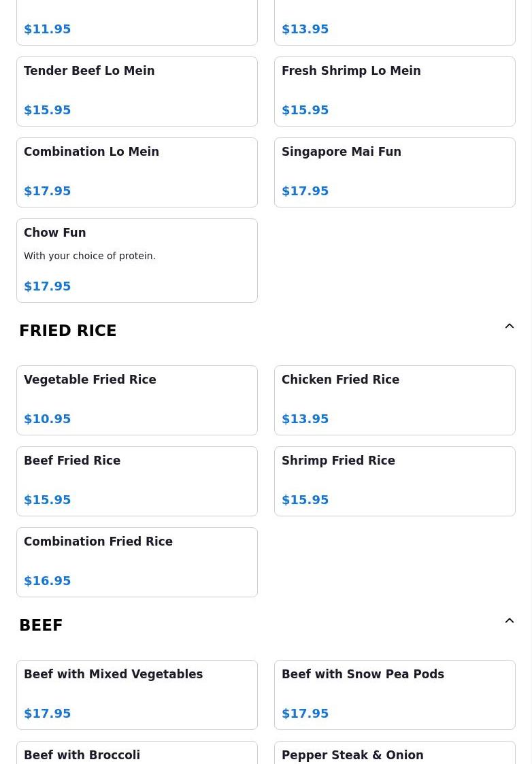Select Beef with Snow Pea Pods

395,695
